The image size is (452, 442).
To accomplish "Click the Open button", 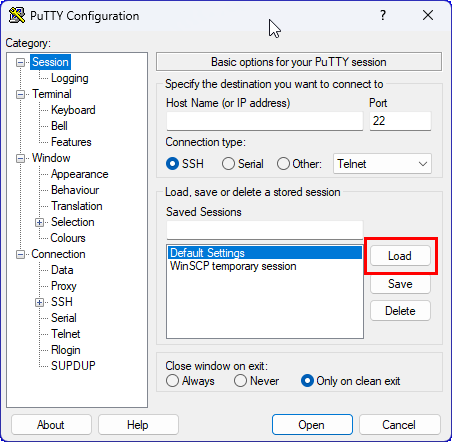I will 312,425.
